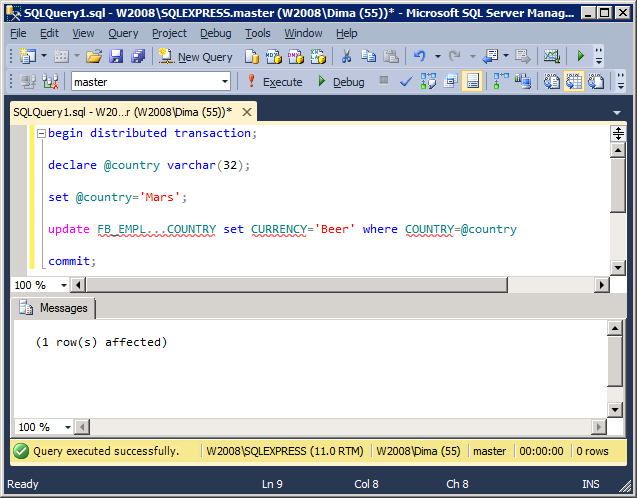637x498 pixels.
Task: Click the Analysis Services MDX Query icon
Action: click(x=274, y=56)
